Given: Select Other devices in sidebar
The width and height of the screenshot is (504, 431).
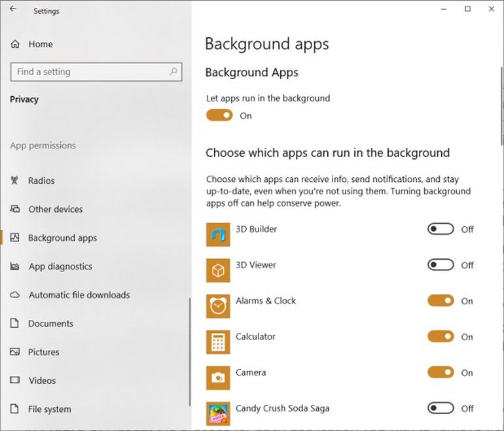Looking at the screenshot, I should point(96,209).
